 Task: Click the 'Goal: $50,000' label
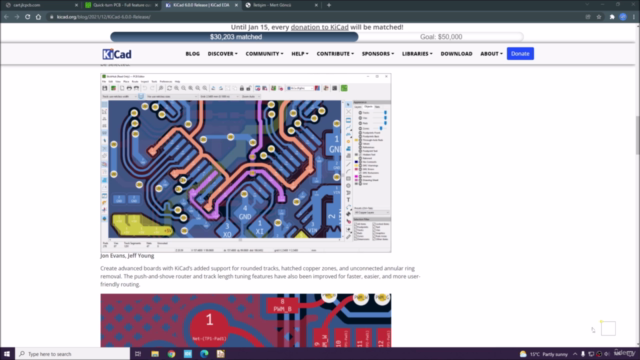click(x=441, y=37)
